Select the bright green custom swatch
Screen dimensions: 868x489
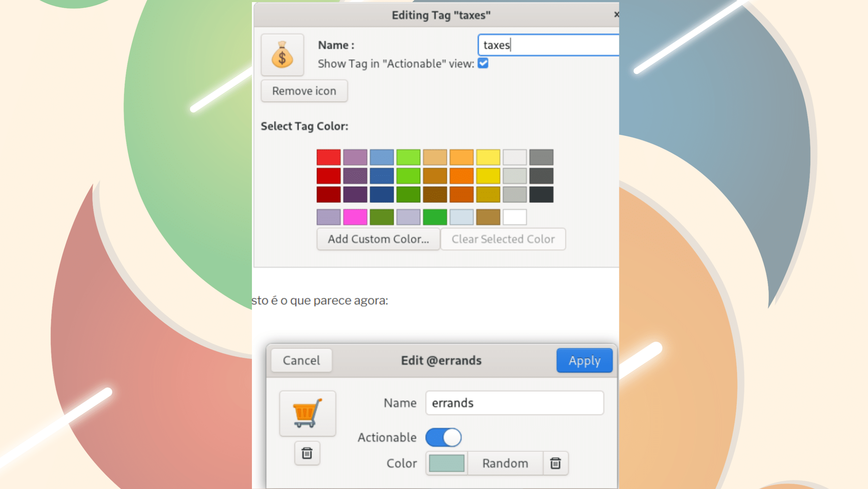pyautogui.click(x=435, y=217)
